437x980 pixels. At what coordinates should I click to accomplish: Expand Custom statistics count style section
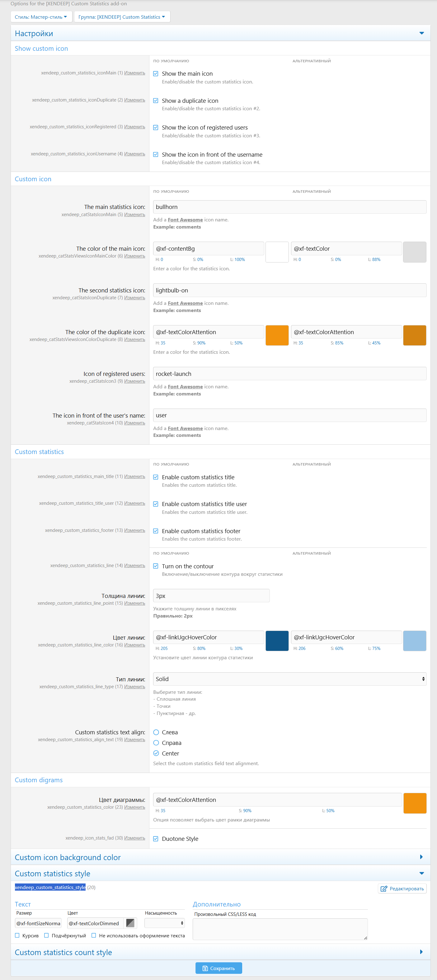[421, 952]
